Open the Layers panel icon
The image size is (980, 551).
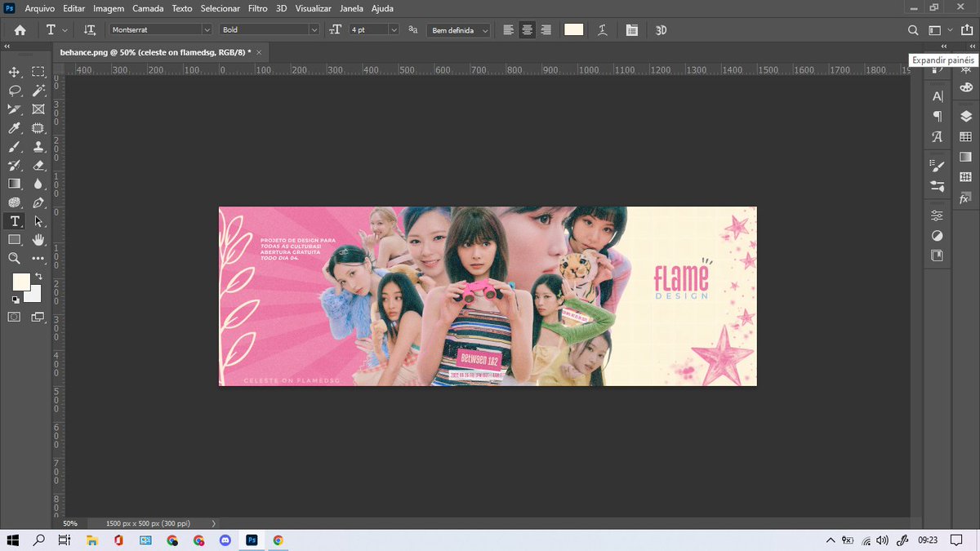coord(966,117)
